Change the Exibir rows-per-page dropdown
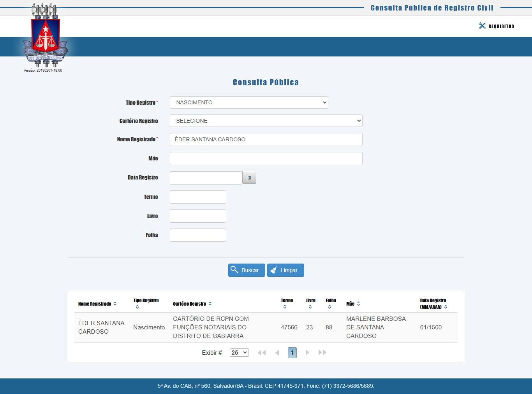Image resolution: width=532 pixels, height=394 pixels. pyautogui.click(x=239, y=352)
